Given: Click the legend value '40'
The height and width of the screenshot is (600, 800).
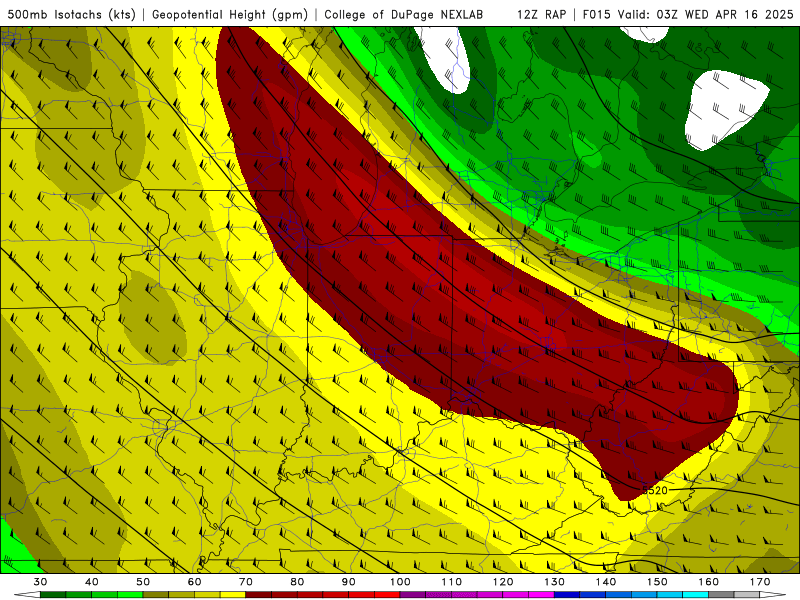Looking at the screenshot, I should (x=92, y=582).
